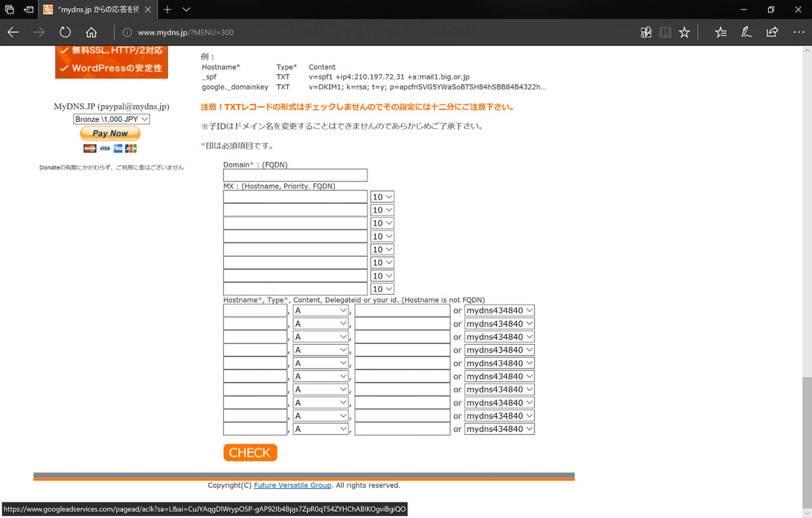
Task: Click the credit card logos under Pay Now
Action: click(110, 148)
